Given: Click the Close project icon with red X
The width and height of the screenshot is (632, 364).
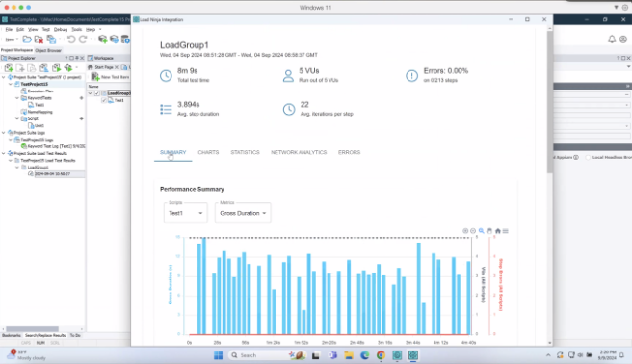Looking at the screenshot, I should coord(39,39).
